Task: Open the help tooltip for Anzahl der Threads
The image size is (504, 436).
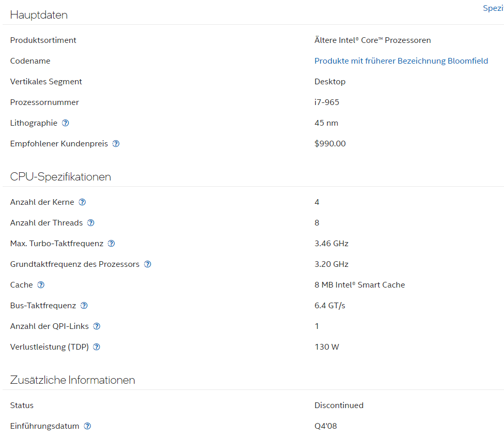Action: (x=90, y=223)
